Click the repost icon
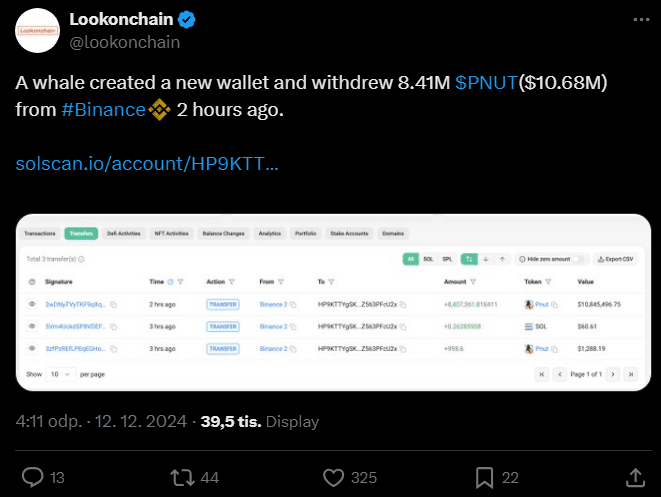This screenshot has height=497, width=661. [x=180, y=477]
